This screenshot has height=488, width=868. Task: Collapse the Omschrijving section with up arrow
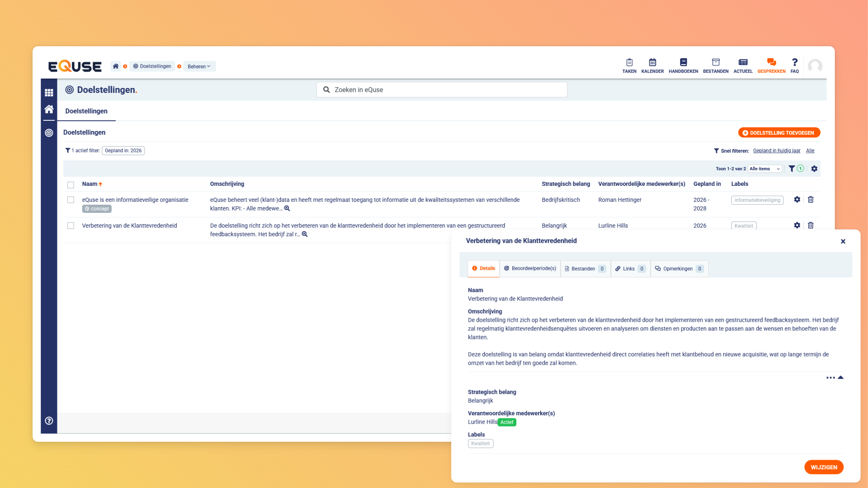click(841, 377)
